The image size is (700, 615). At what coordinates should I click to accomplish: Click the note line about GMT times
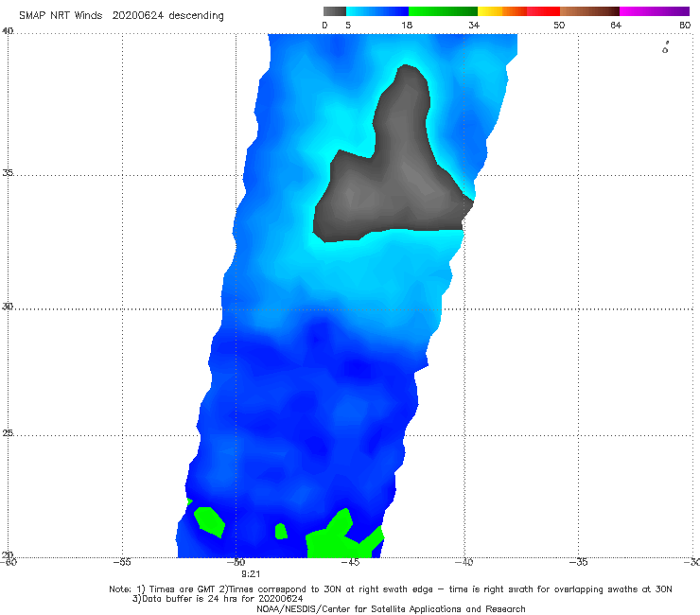[391, 589]
